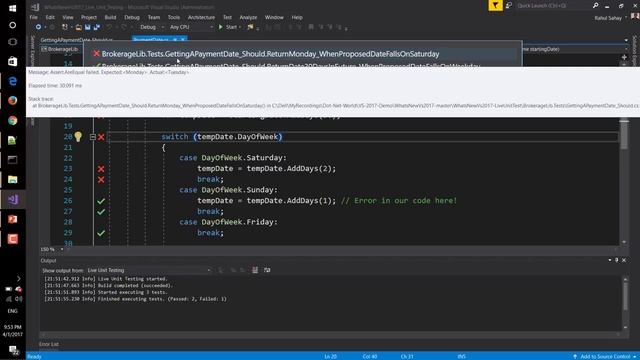Viewport: 640px width, 360px height.
Task: Open PowerPoint from the taskbar
Action: tap(13, 219)
